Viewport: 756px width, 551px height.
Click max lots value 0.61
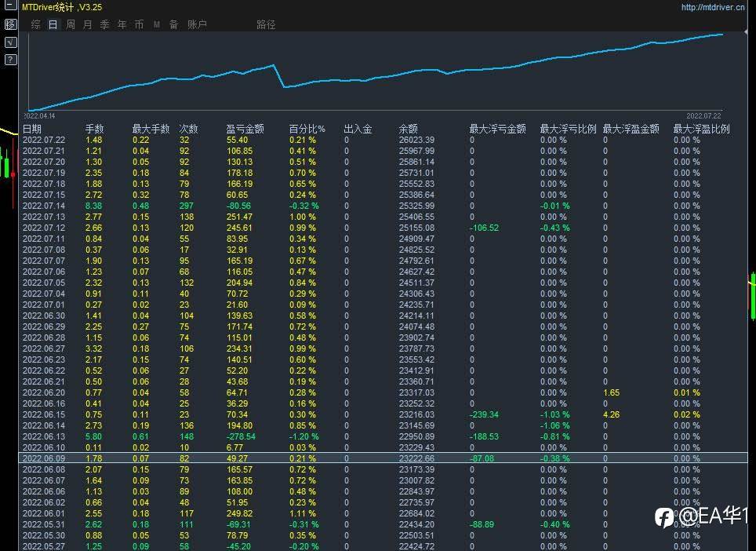click(141, 436)
